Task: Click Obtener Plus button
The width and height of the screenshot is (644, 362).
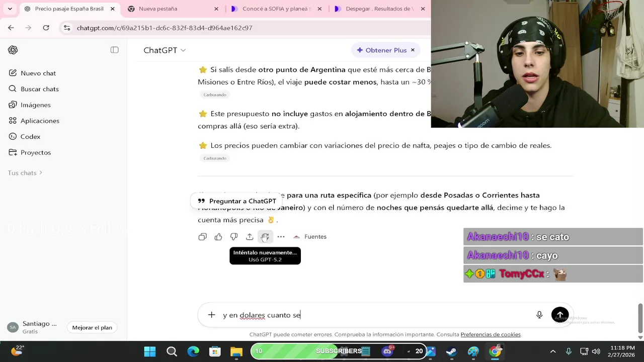Action: pos(381,50)
